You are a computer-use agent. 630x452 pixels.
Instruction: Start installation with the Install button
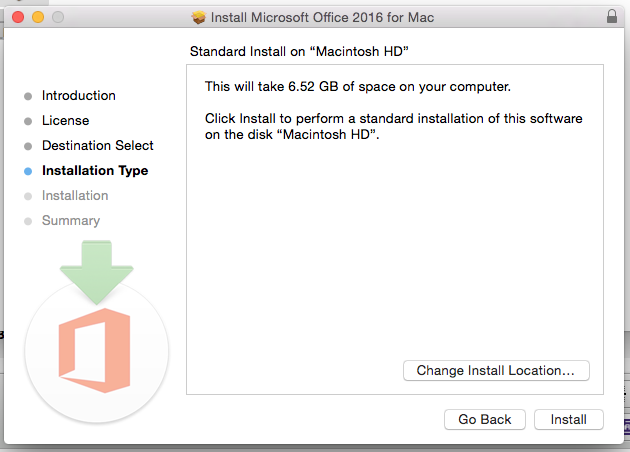tap(568, 420)
